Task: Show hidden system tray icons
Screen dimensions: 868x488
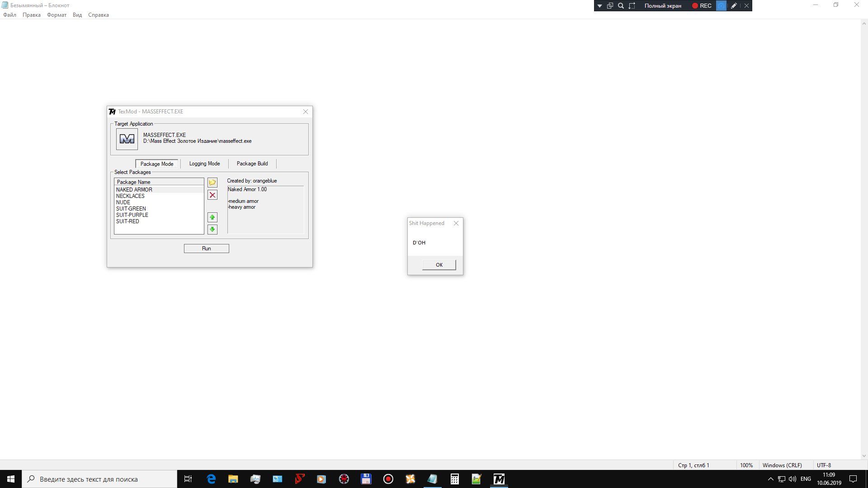Action: pyautogui.click(x=770, y=479)
